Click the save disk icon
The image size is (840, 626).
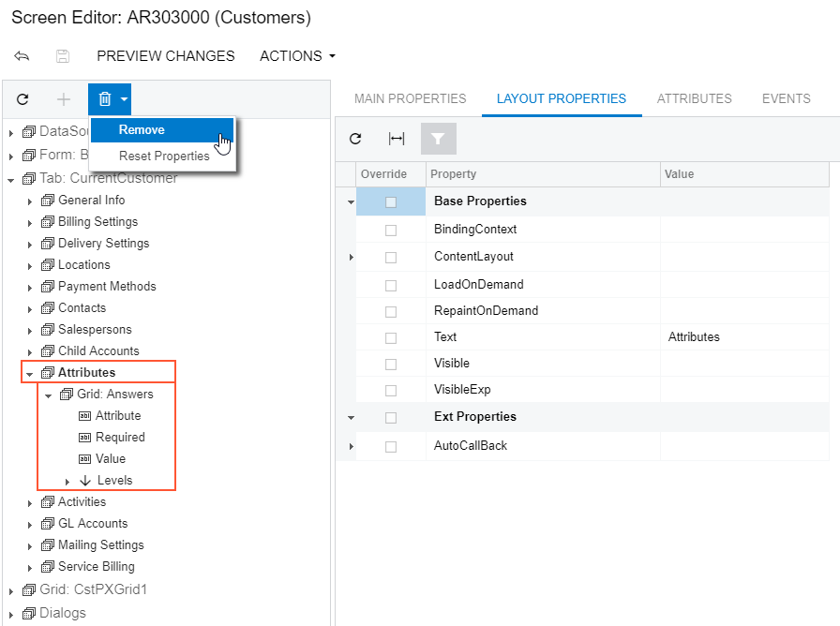click(63, 56)
